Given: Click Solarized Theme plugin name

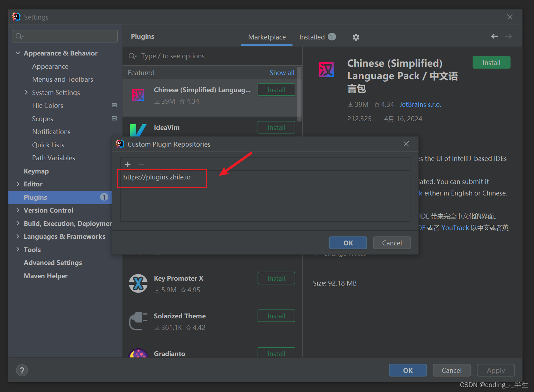Looking at the screenshot, I should point(180,316).
